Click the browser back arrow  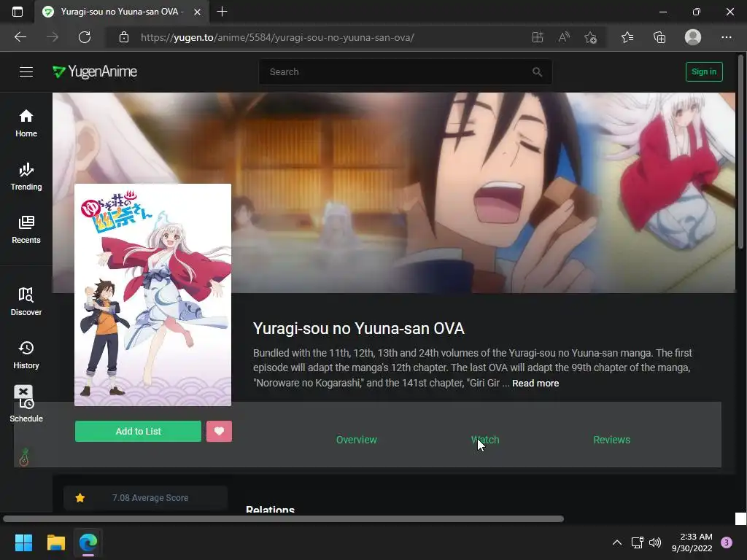point(20,37)
